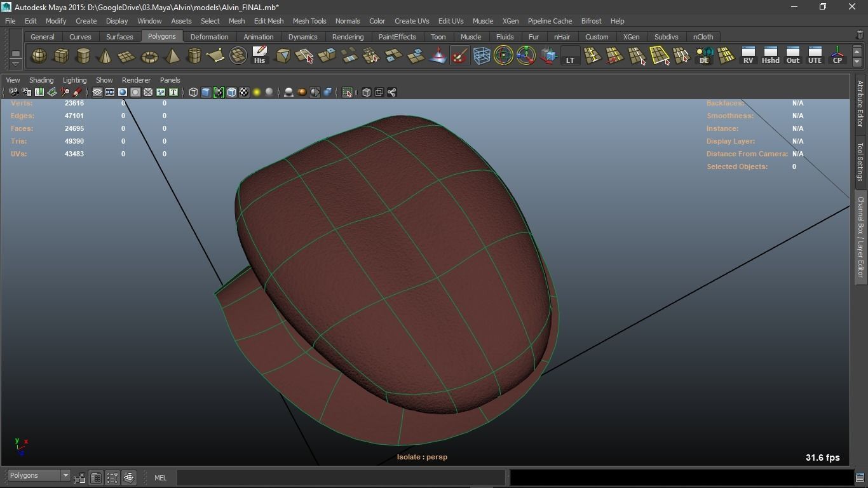Open the Polygons menu set dropdown
This screenshot has width=868, height=488.
tap(39, 475)
